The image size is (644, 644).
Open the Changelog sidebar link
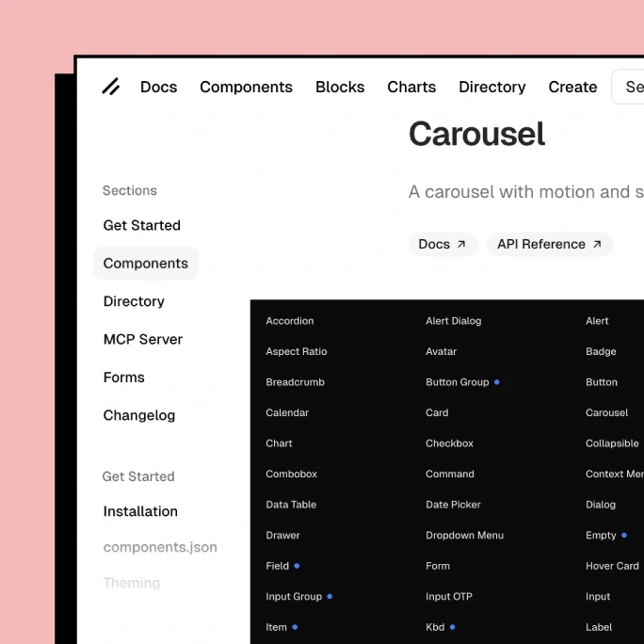point(139,415)
